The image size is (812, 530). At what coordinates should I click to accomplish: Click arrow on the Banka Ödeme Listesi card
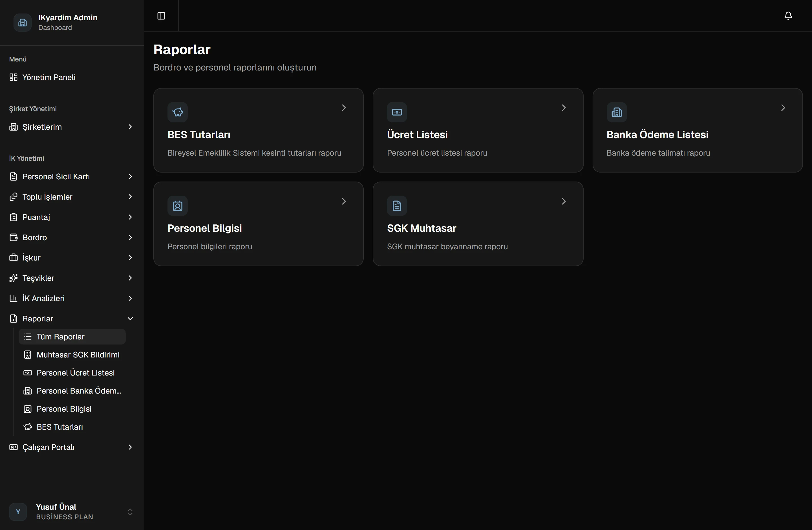[783, 108]
